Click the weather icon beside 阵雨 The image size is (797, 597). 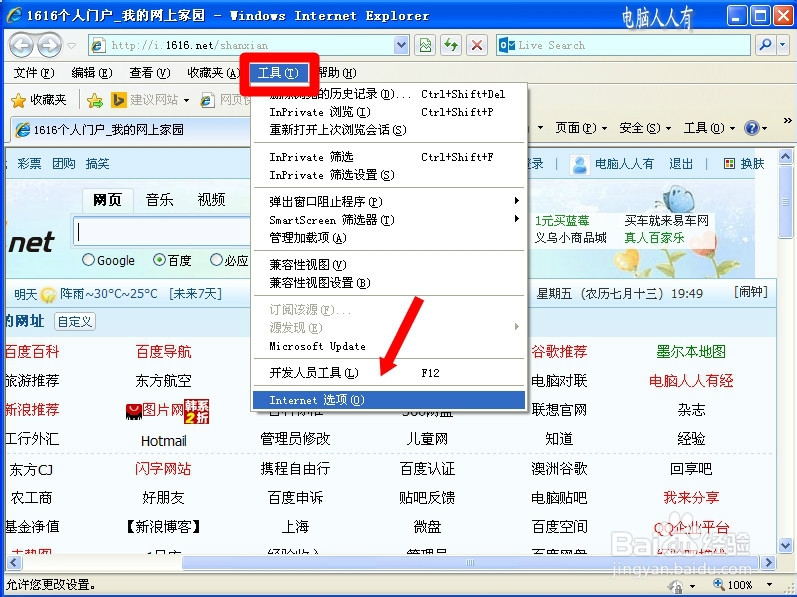pos(48,294)
